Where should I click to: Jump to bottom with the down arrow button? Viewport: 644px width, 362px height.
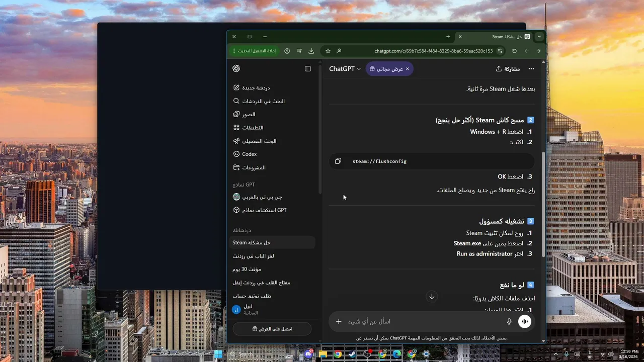[432, 297]
